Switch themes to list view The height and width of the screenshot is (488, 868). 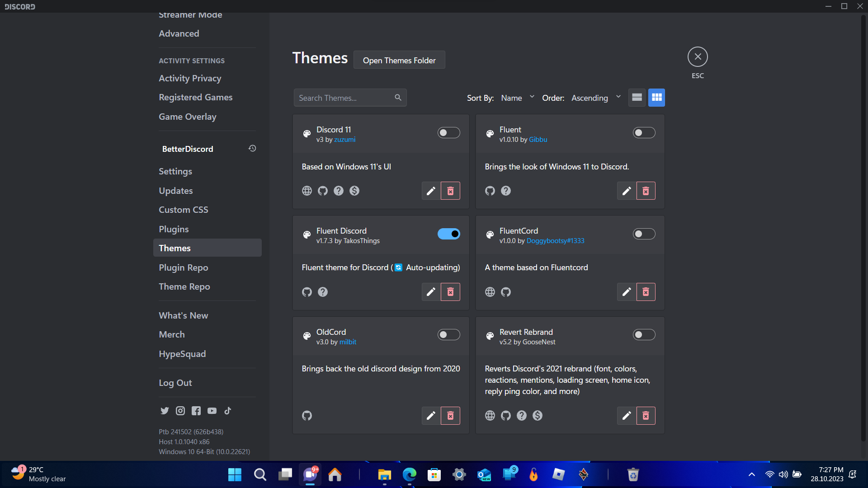click(637, 97)
